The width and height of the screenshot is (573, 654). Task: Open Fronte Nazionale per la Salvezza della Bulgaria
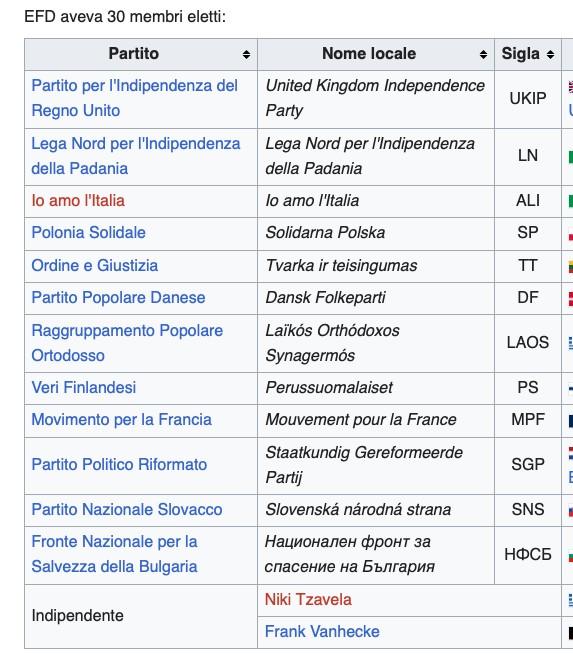(114, 554)
